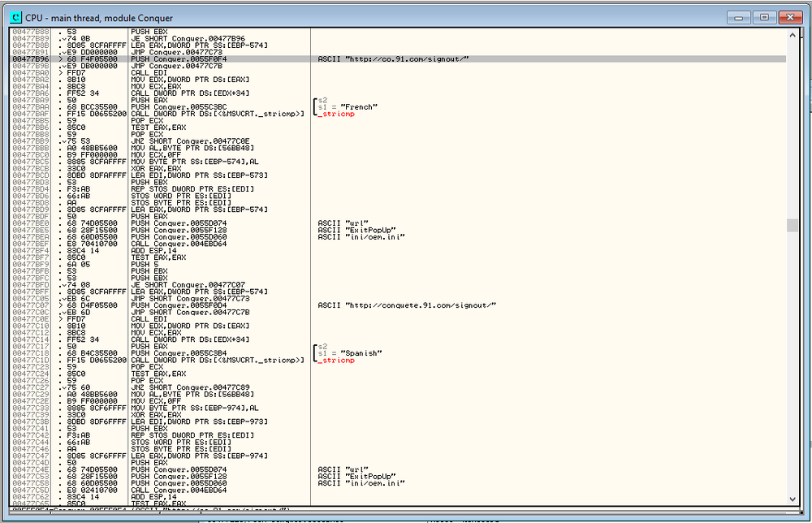Select the JE SHORT Conquer.00477C07 instruction
This screenshot has width=812, height=523.
pyautogui.click(x=179, y=285)
